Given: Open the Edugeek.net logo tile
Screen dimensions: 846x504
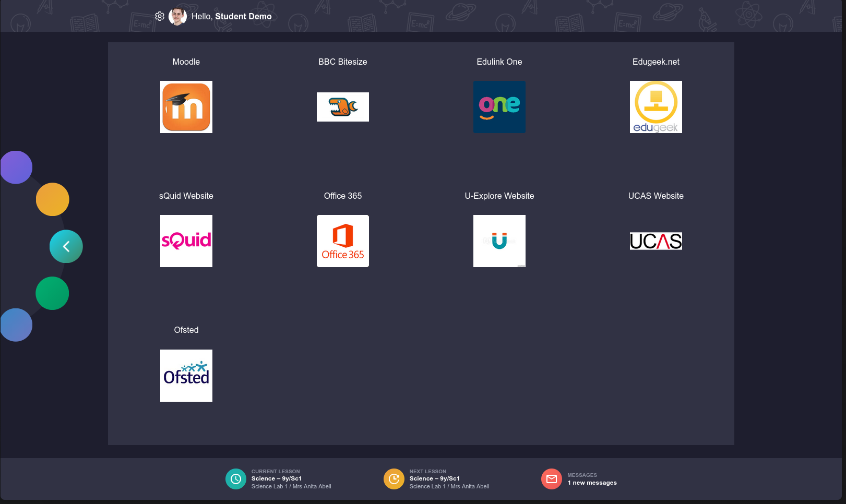Looking at the screenshot, I should (656, 107).
